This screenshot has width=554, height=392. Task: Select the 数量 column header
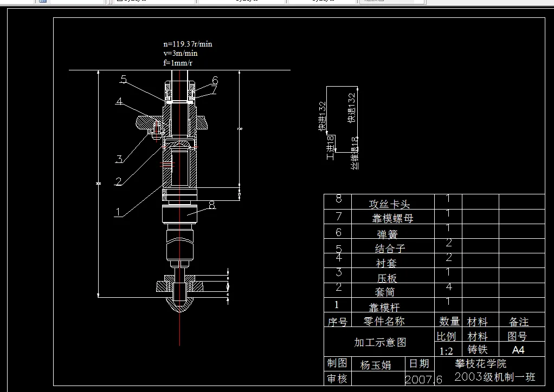449,322
